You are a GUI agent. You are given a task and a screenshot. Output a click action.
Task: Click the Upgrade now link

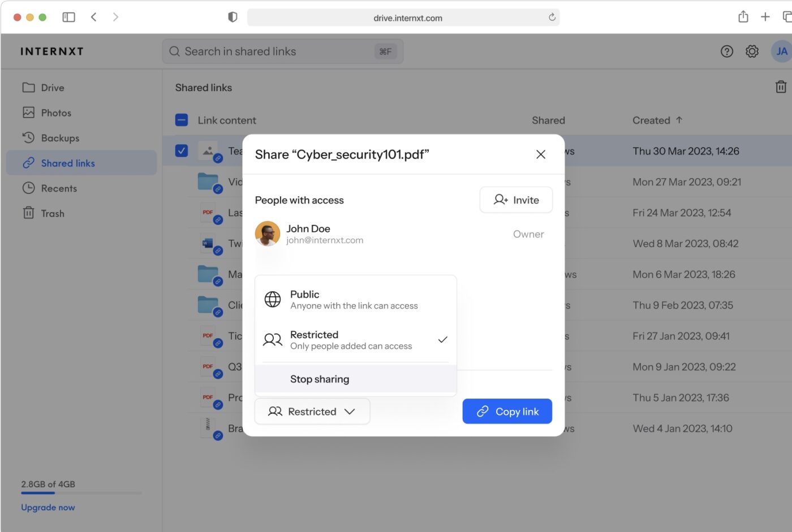point(48,507)
